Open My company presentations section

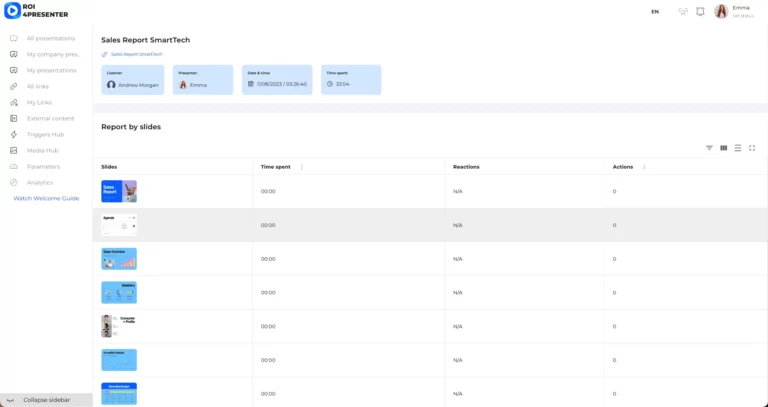pos(53,54)
